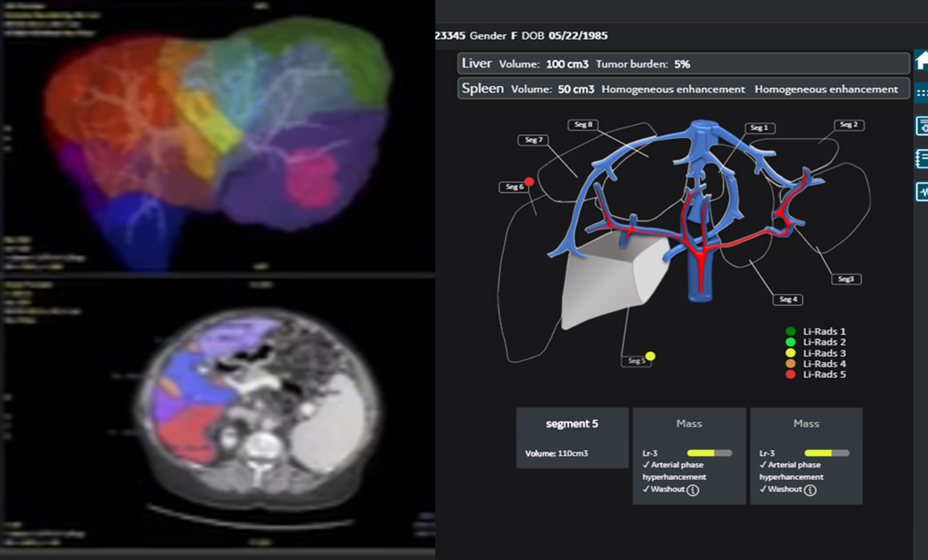This screenshot has width=928, height=560.
Task: Go to the Home icon in sidebar
Action: 921,61
